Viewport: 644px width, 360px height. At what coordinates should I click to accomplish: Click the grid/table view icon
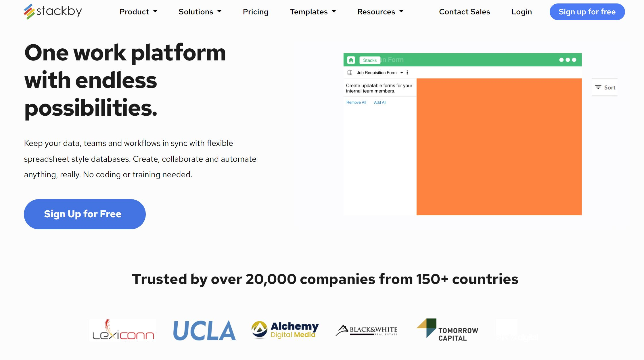click(350, 73)
